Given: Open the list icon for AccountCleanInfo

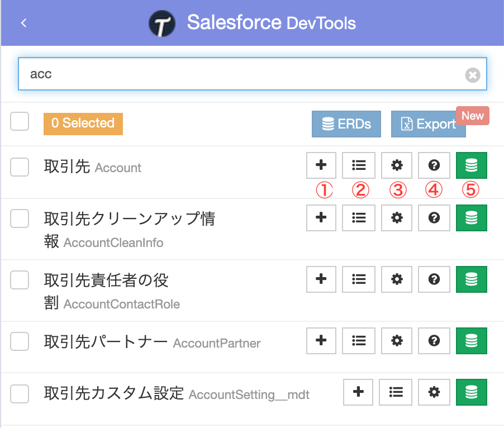Looking at the screenshot, I should pyautogui.click(x=358, y=218).
